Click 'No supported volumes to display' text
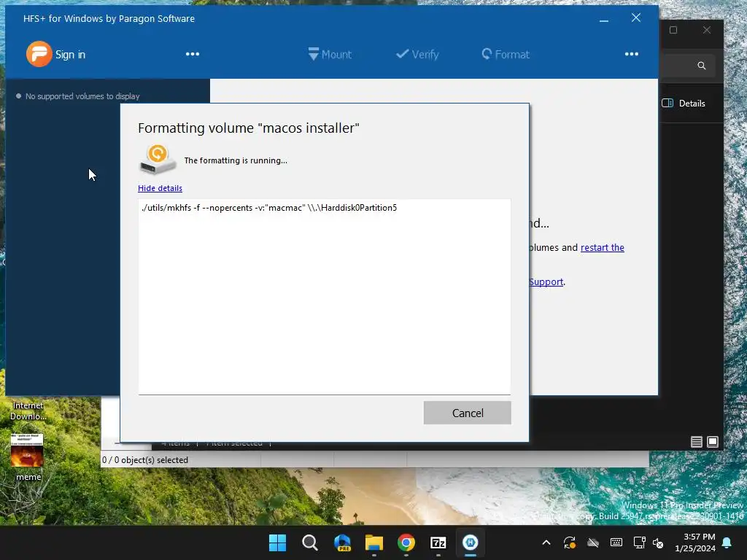The width and height of the screenshot is (747, 560). pyautogui.click(x=82, y=96)
